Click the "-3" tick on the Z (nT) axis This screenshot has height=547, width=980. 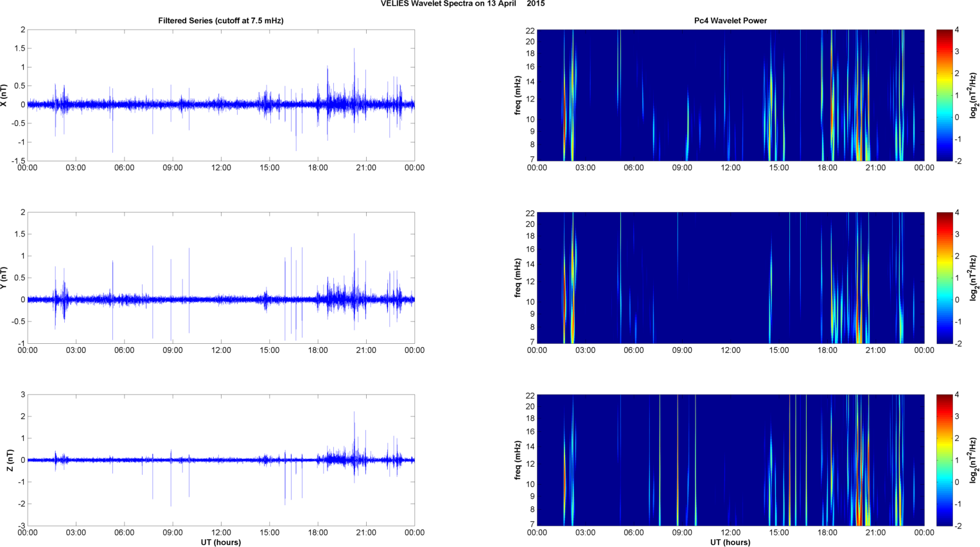(22, 526)
